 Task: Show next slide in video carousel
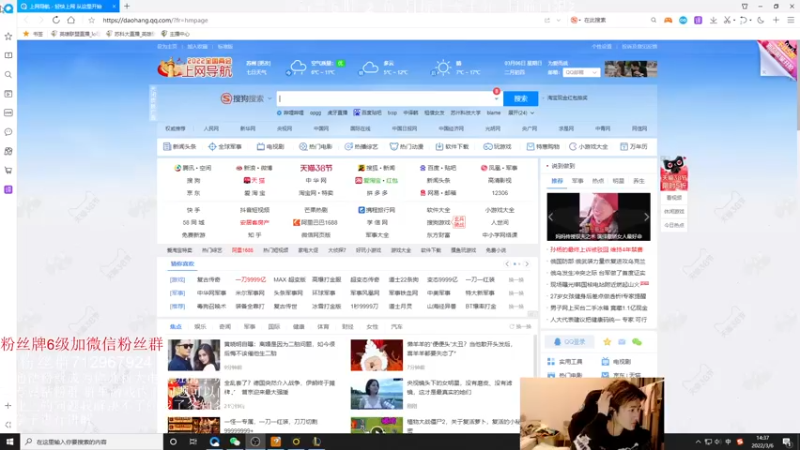646,217
